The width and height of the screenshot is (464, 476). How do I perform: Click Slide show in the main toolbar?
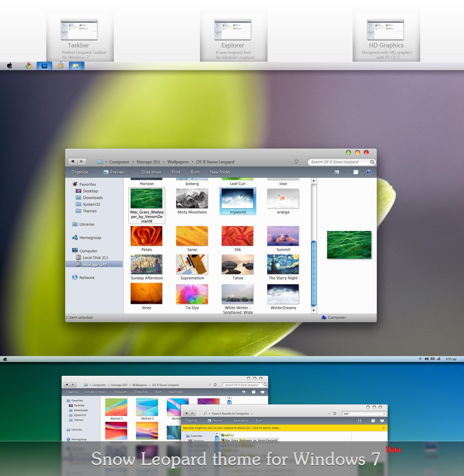click(151, 172)
